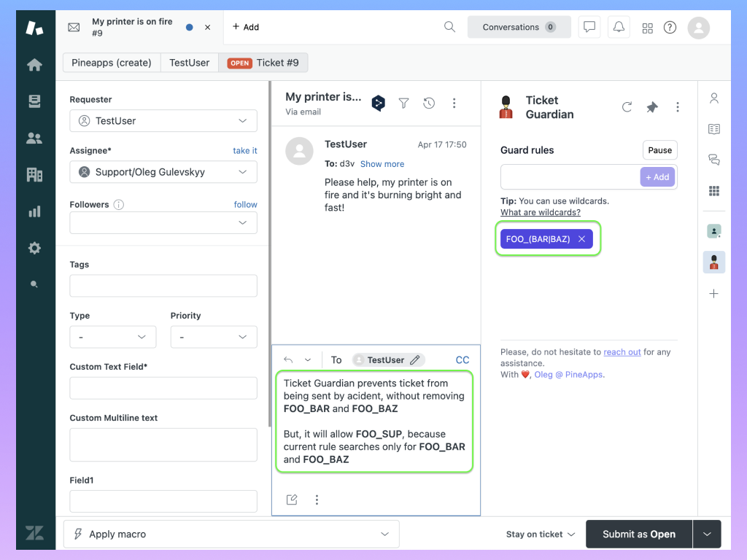This screenshot has height=560, width=747.
Task: Focus the Tags input field
Action: pyautogui.click(x=163, y=286)
